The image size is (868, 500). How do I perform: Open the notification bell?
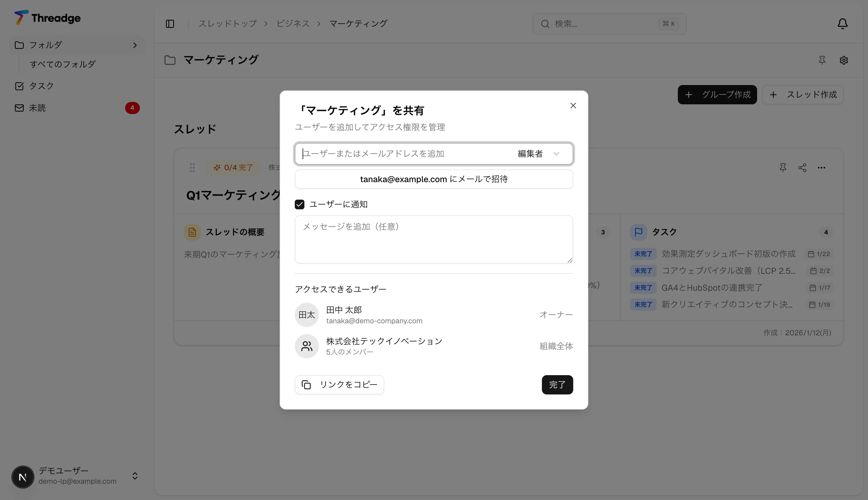(x=843, y=23)
